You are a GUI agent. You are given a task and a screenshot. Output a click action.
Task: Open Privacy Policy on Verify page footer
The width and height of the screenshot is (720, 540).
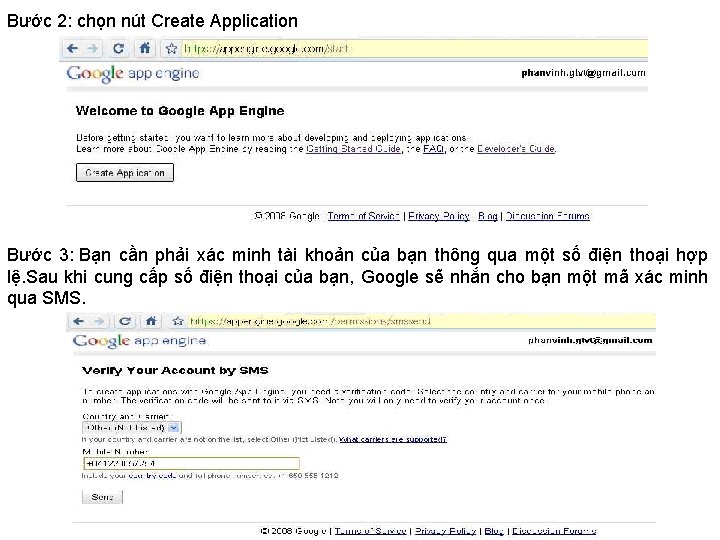pos(445,531)
